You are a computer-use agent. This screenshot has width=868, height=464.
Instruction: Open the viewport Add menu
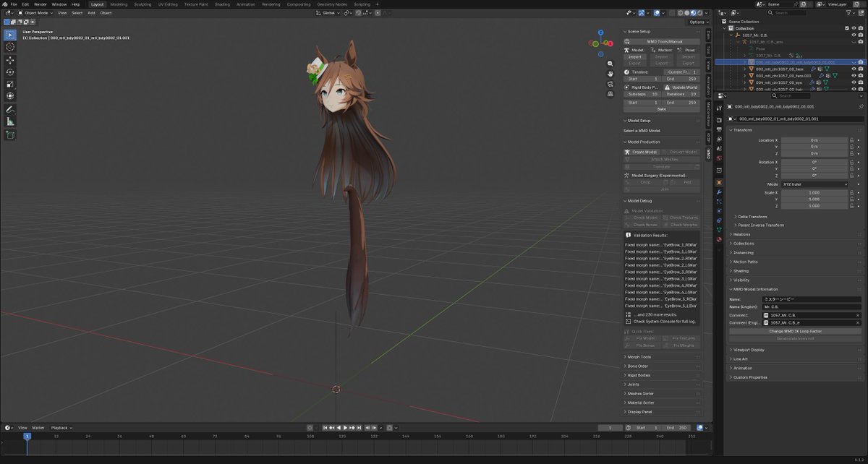pyautogui.click(x=91, y=13)
